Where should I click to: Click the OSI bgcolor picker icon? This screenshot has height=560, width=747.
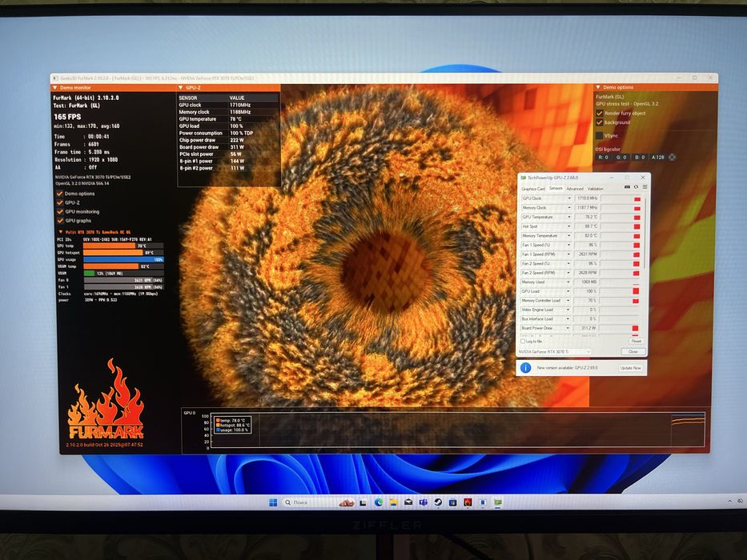tap(673, 157)
